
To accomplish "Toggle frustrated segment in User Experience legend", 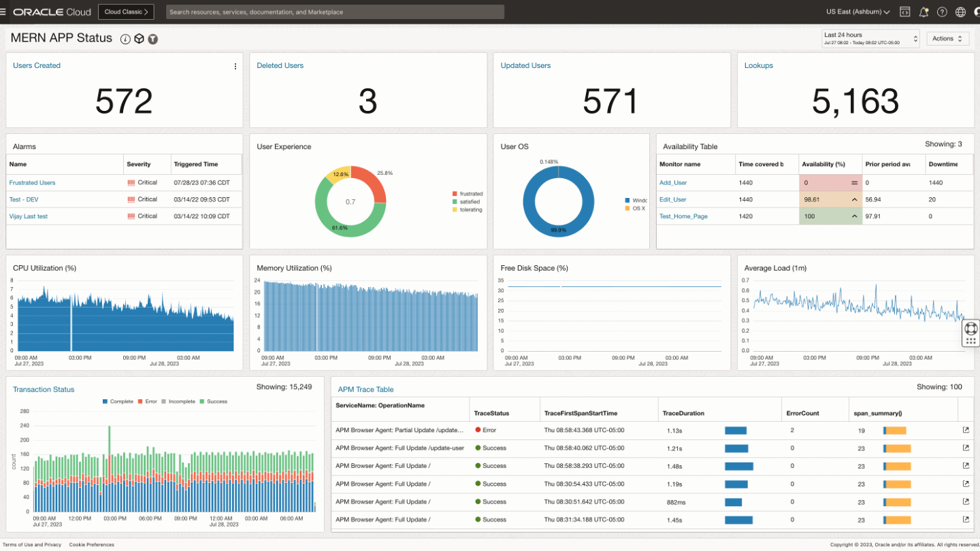I will (x=468, y=194).
